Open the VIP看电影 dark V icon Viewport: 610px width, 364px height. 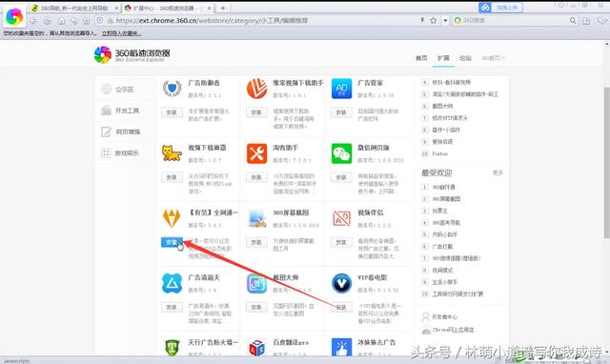click(x=341, y=283)
